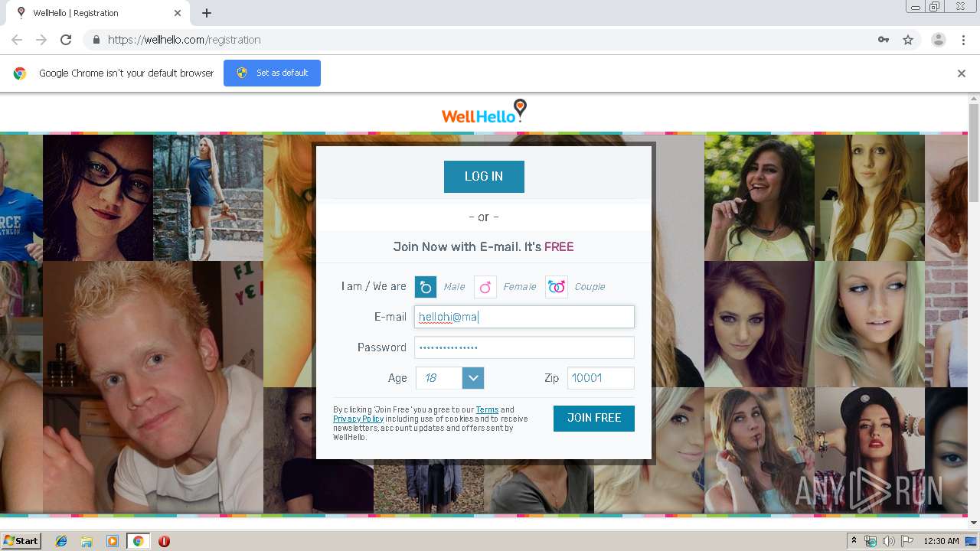This screenshot has height=551, width=980.
Task: Open the Chrome three-dot menu
Action: [x=964, y=40]
